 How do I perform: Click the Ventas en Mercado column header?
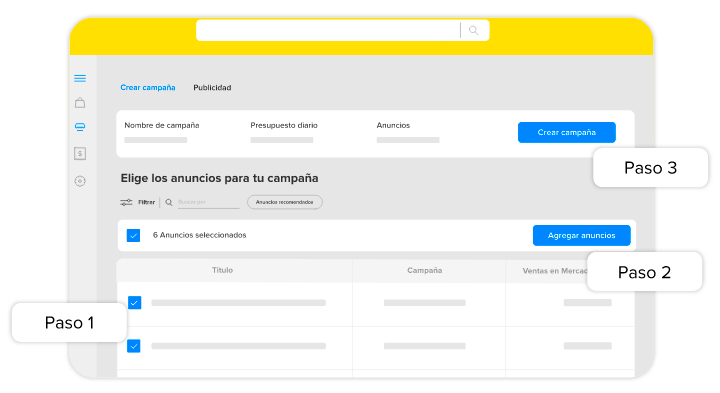(555, 271)
